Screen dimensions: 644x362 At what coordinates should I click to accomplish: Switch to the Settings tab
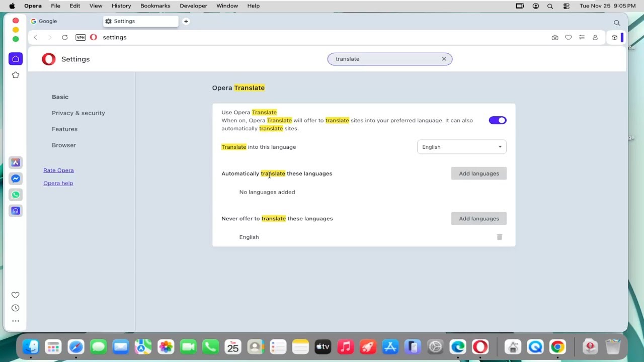[141, 21]
